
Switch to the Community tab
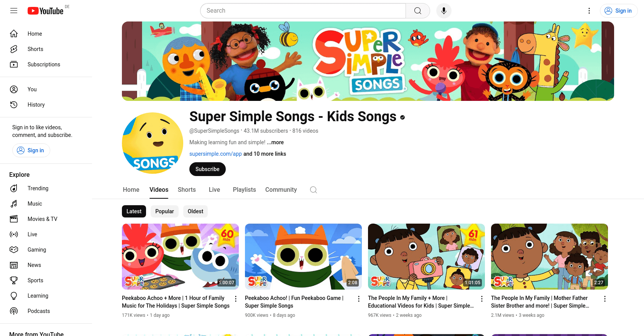click(x=281, y=190)
